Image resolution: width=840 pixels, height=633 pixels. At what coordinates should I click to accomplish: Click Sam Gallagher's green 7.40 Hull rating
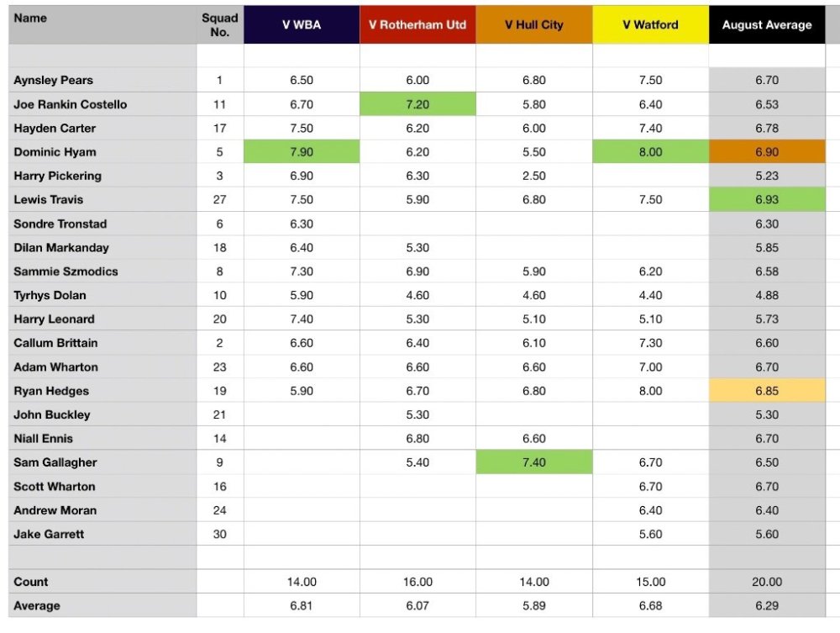click(x=534, y=462)
